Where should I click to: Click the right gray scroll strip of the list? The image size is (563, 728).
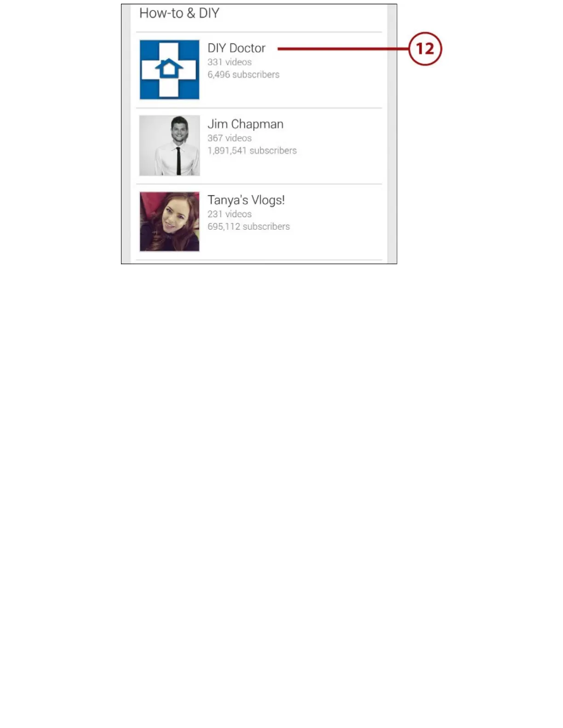coord(392,134)
